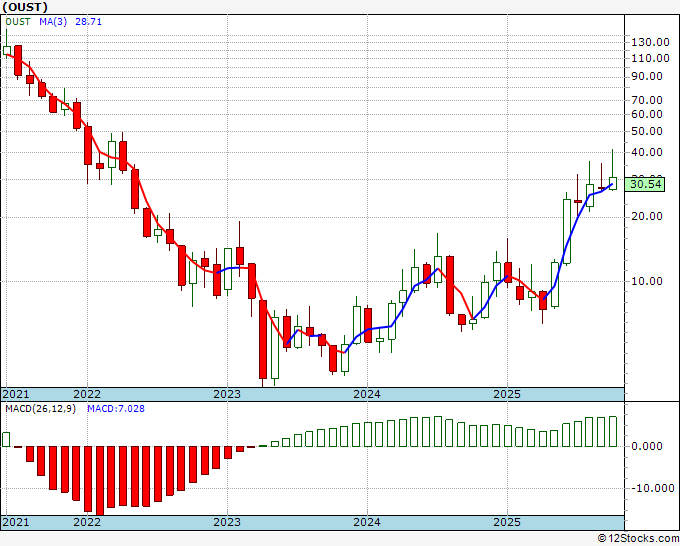The height and width of the screenshot is (546, 680).
Task: Click the latest green candlestick near 30
Action: click(612, 183)
